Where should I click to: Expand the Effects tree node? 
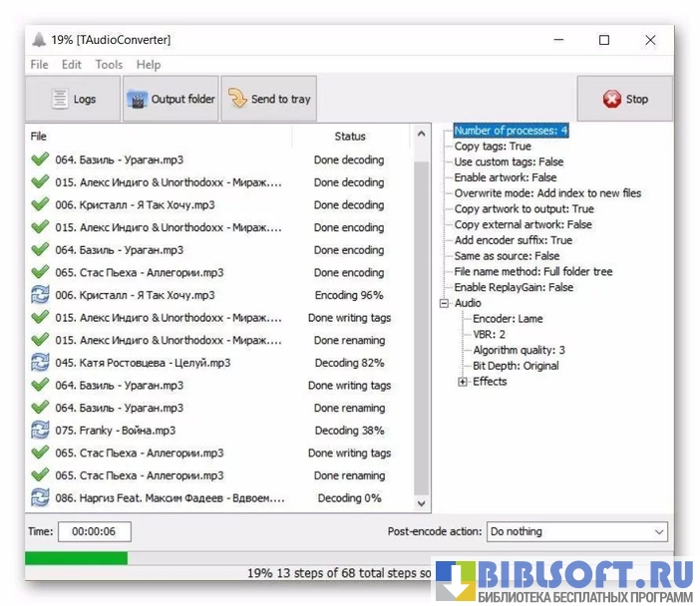[x=463, y=382]
